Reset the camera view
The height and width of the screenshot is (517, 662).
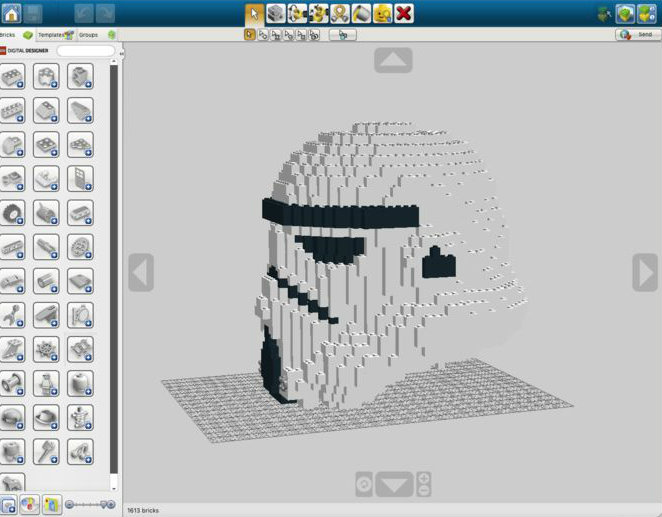pyautogui.click(x=364, y=485)
